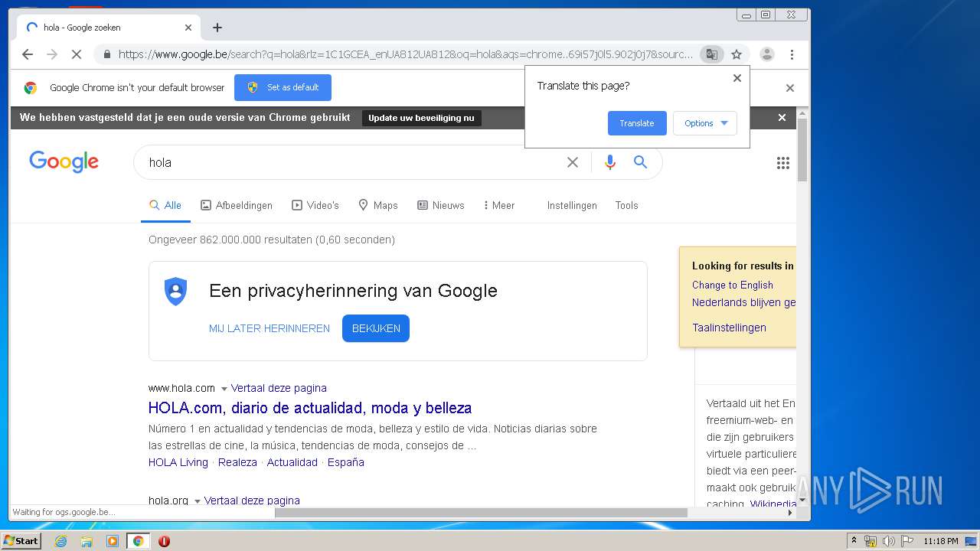Click Update uw beveiliging nu
This screenshot has height=551, width=980.
(421, 118)
